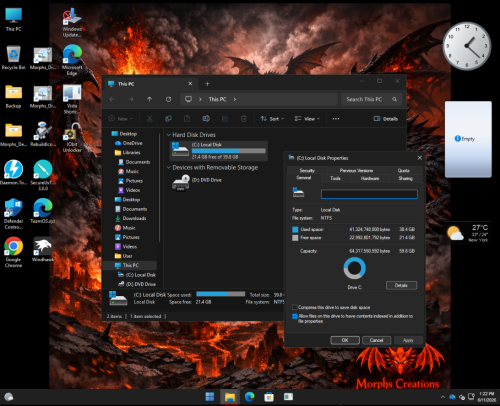The width and height of the screenshot is (500, 406).
Task: Open Google Chrome desktop icon
Action: tap(13, 252)
